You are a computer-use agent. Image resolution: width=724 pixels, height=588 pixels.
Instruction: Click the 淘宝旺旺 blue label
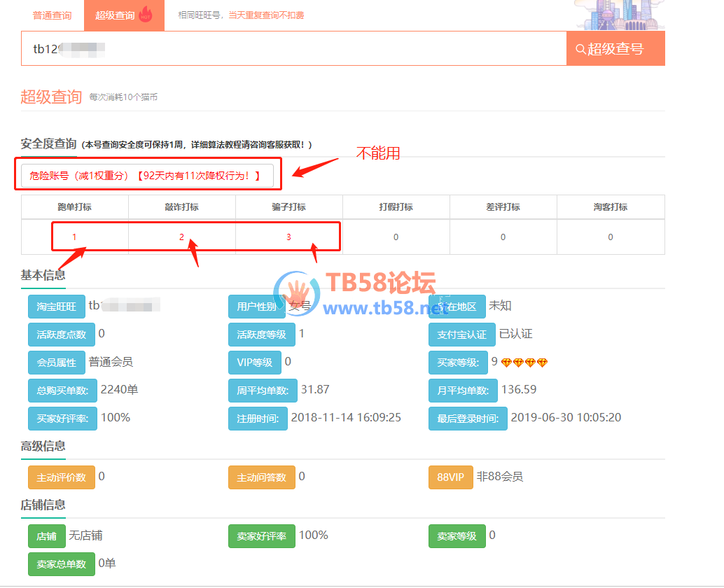(56, 307)
